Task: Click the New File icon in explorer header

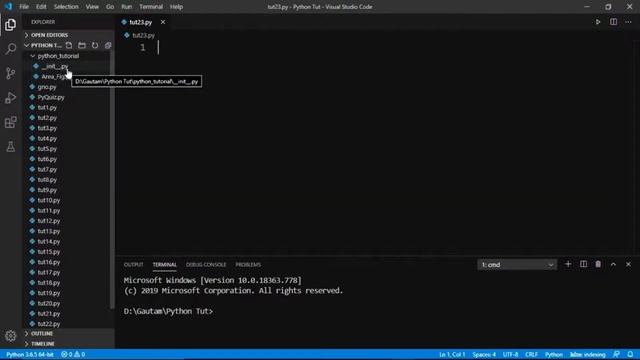Action: tap(69, 45)
